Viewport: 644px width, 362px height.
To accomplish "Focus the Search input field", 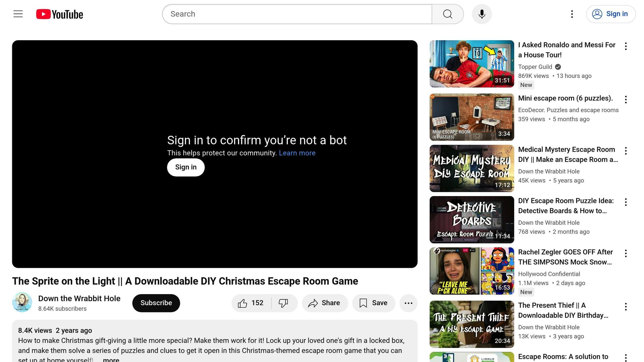I will [297, 14].
